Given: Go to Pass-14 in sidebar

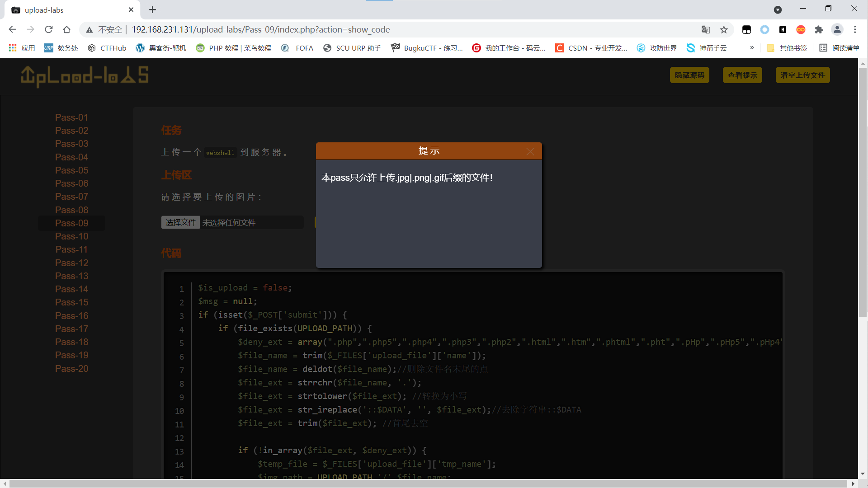Looking at the screenshot, I should (71, 289).
